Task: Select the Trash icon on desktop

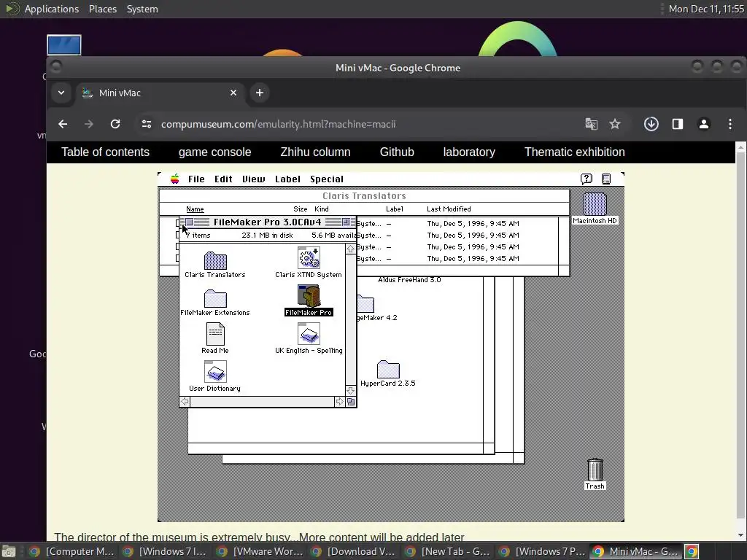Action: [595, 470]
